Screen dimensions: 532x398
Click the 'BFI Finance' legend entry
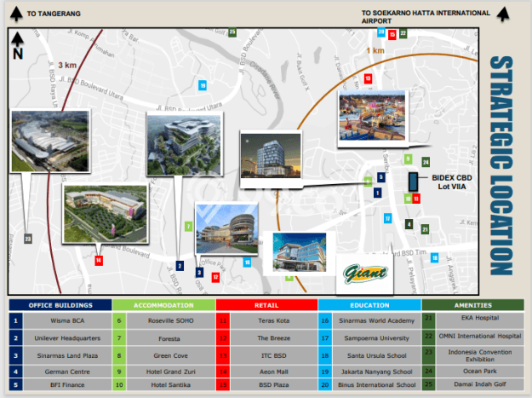pyautogui.click(x=67, y=384)
